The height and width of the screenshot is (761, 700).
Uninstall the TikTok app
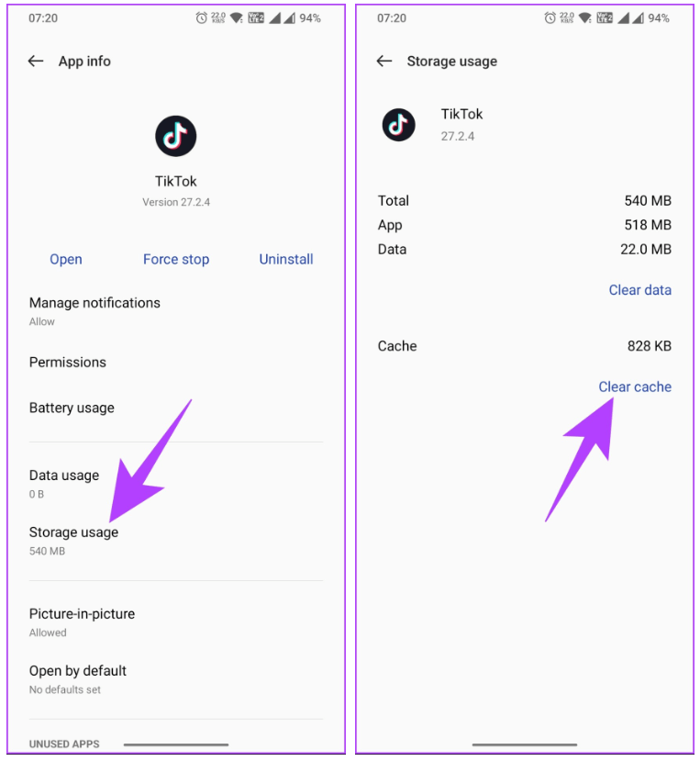[286, 260]
